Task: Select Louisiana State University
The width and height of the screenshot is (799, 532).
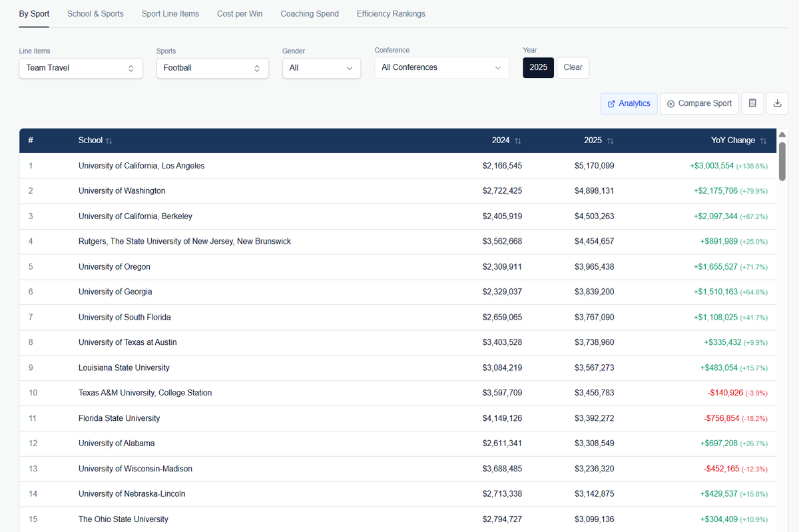Action: (x=124, y=368)
